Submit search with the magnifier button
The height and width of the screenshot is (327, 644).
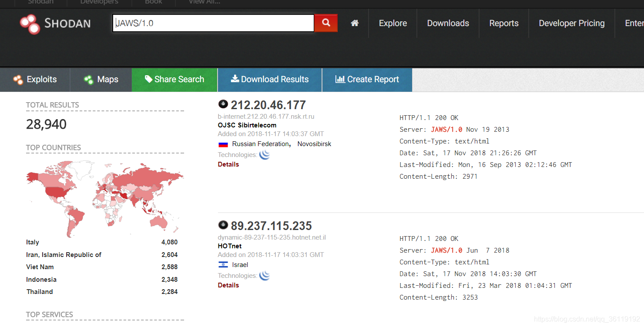[x=326, y=23]
